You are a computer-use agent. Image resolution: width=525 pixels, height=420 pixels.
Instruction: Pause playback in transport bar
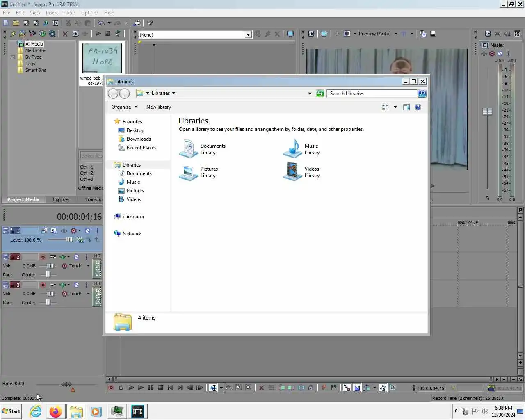[x=151, y=388]
